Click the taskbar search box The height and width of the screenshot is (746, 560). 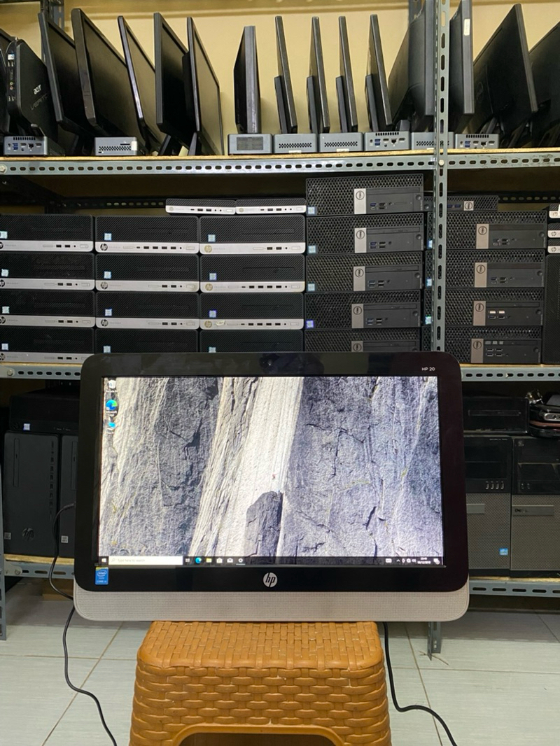pos(146,561)
